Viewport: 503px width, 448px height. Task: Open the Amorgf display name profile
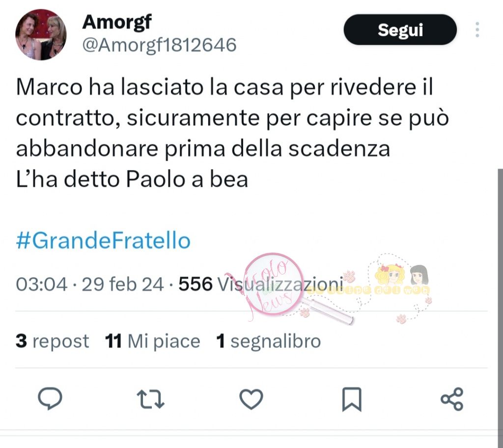tap(117, 22)
